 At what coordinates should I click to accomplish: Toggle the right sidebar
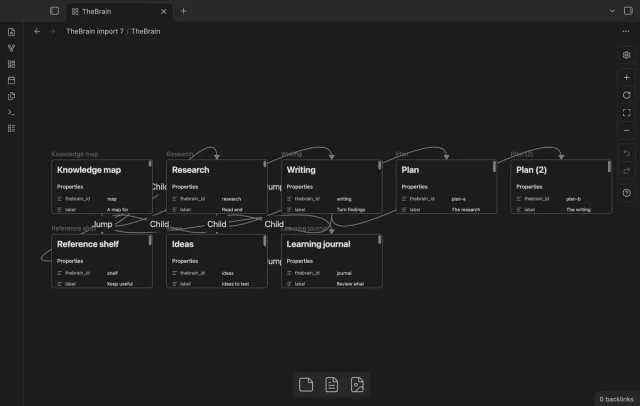628,11
